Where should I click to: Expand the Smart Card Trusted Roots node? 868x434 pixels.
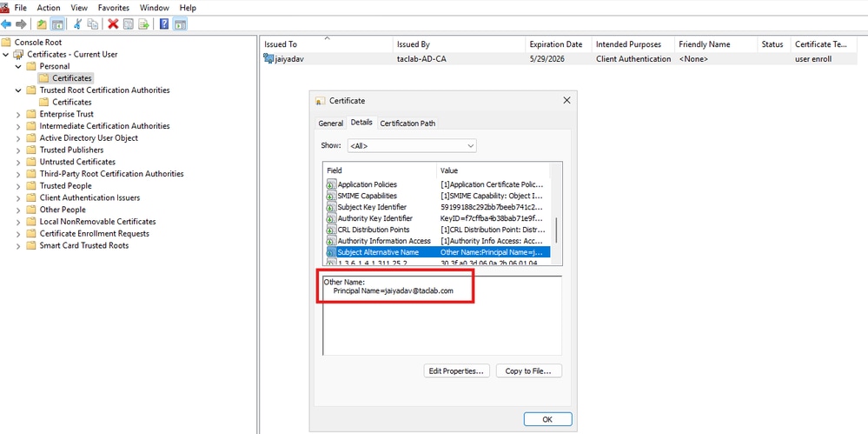(x=18, y=245)
